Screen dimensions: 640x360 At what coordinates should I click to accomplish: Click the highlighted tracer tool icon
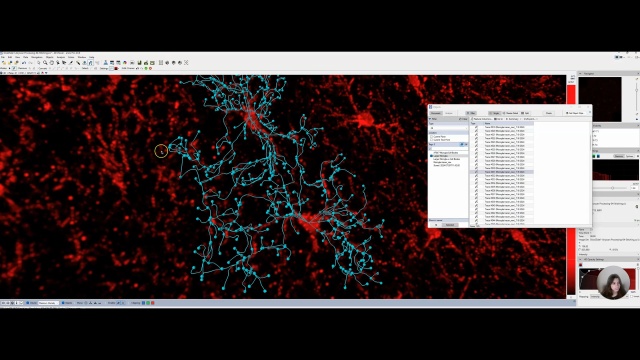[x=91, y=63]
